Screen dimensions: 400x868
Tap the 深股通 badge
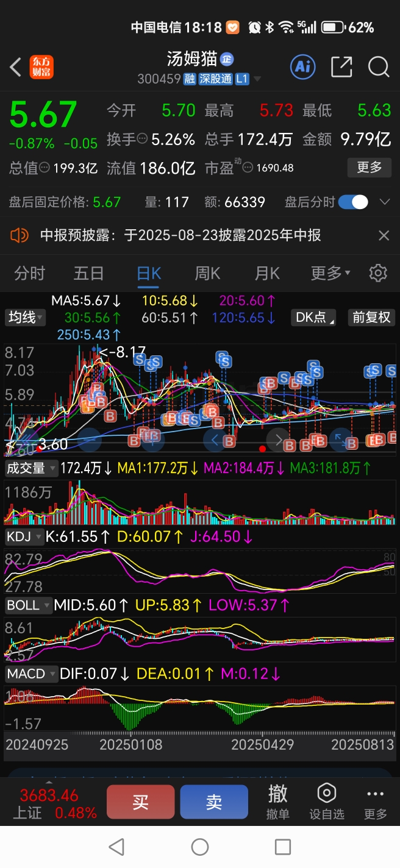[x=216, y=79]
